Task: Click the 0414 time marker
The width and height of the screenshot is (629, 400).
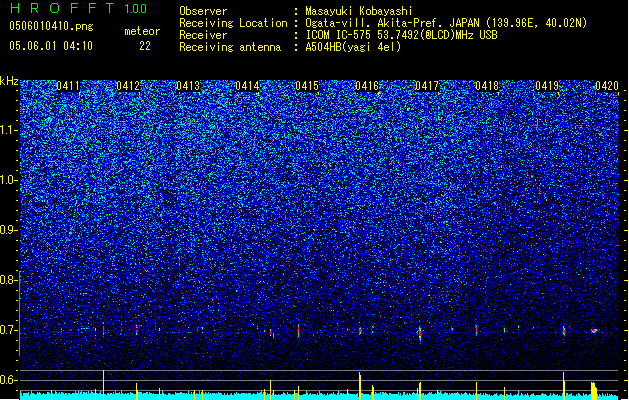Action: [247, 86]
